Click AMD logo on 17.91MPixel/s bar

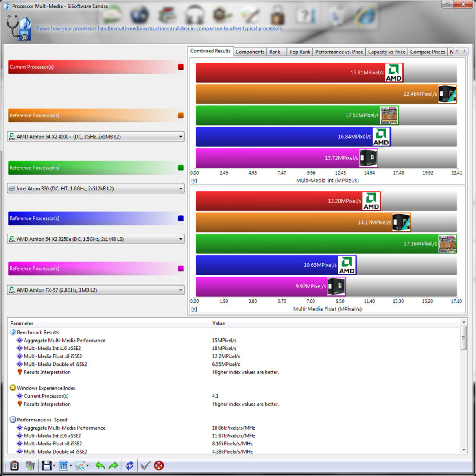coord(394,72)
